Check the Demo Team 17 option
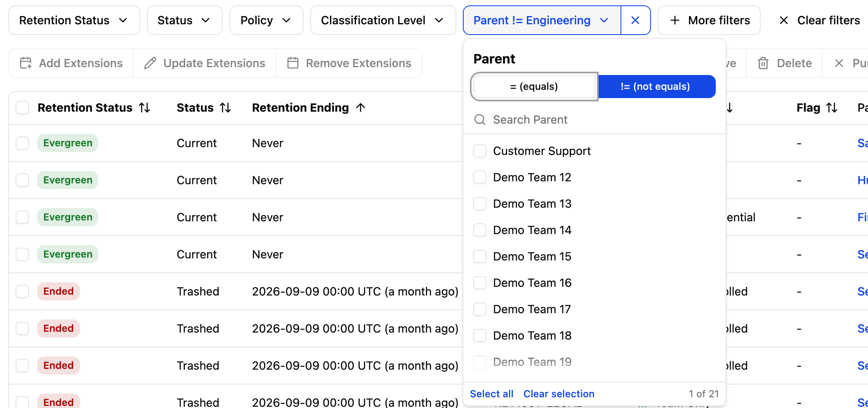This screenshot has height=408, width=868. coord(480,309)
